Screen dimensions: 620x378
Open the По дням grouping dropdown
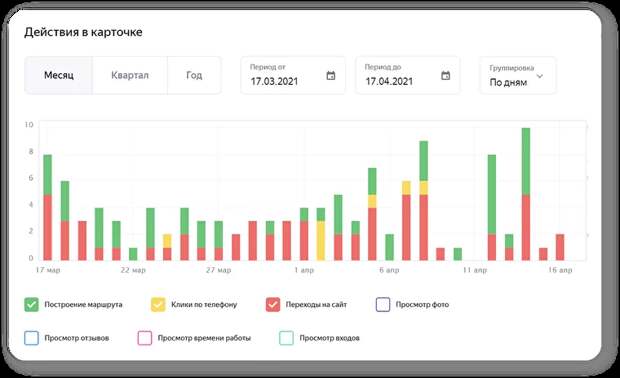[518, 75]
